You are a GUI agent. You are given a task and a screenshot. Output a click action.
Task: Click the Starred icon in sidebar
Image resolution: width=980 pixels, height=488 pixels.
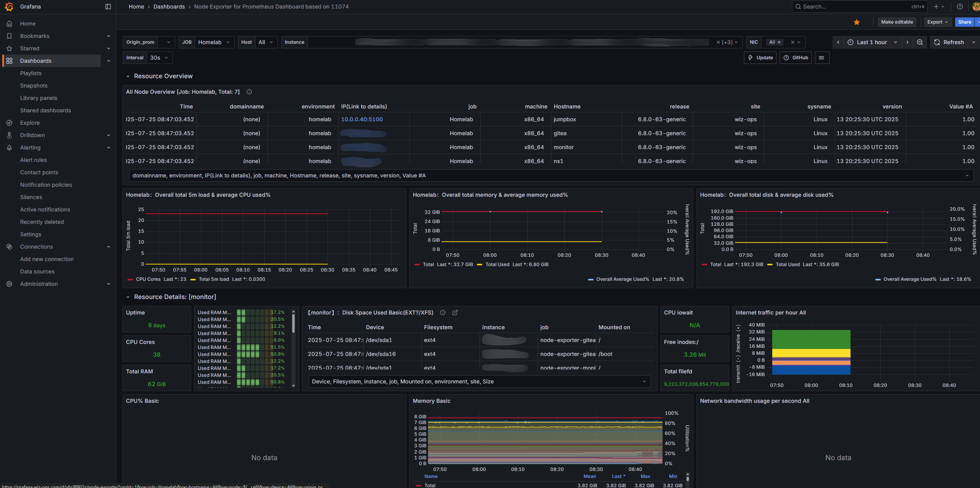coord(9,48)
